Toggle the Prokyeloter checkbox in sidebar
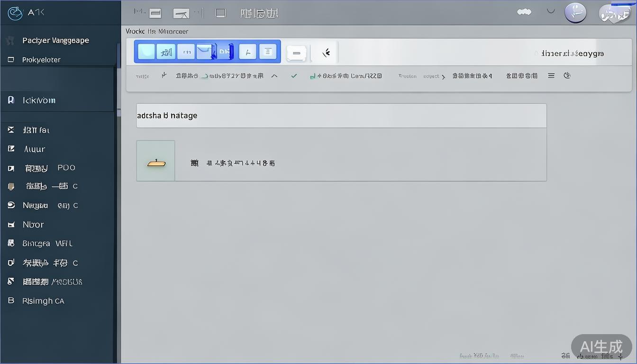 [11, 60]
